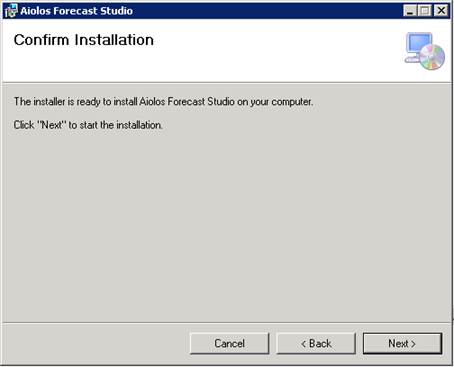This screenshot has height=367, width=454.
Task: Click the white header banner area
Action: coord(227,51)
